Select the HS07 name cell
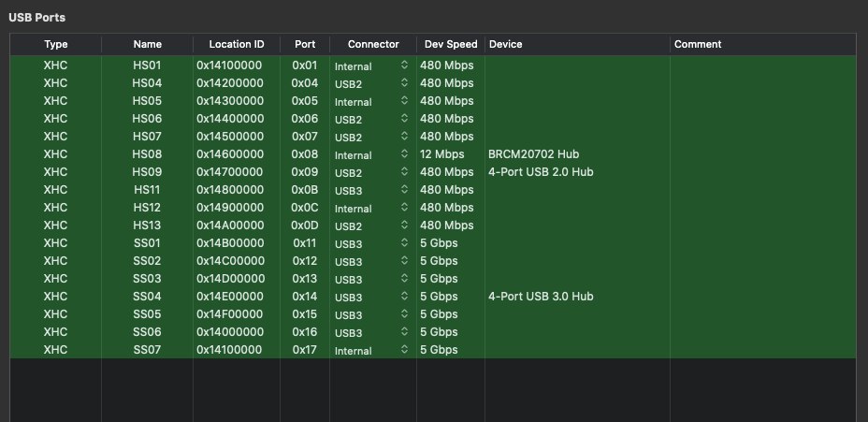 pos(147,137)
